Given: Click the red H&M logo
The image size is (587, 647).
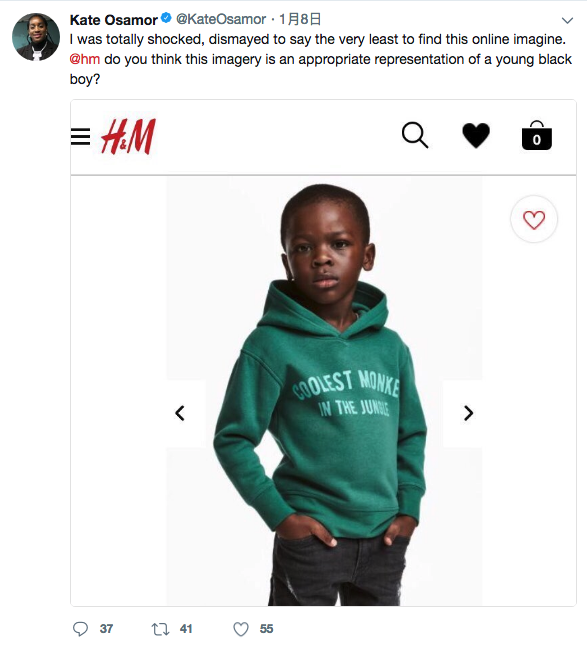Looking at the screenshot, I should pos(128,136).
